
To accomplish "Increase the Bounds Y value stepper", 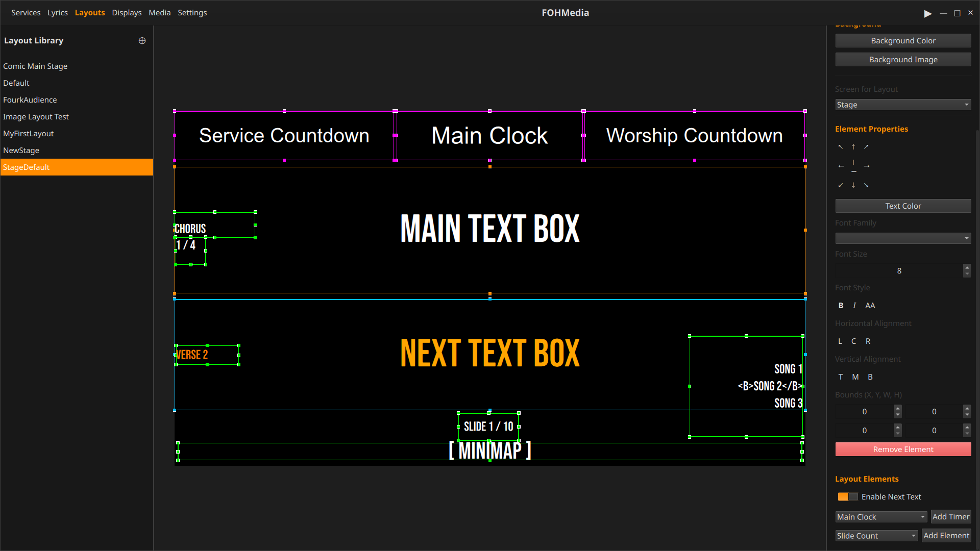I will [x=967, y=409].
